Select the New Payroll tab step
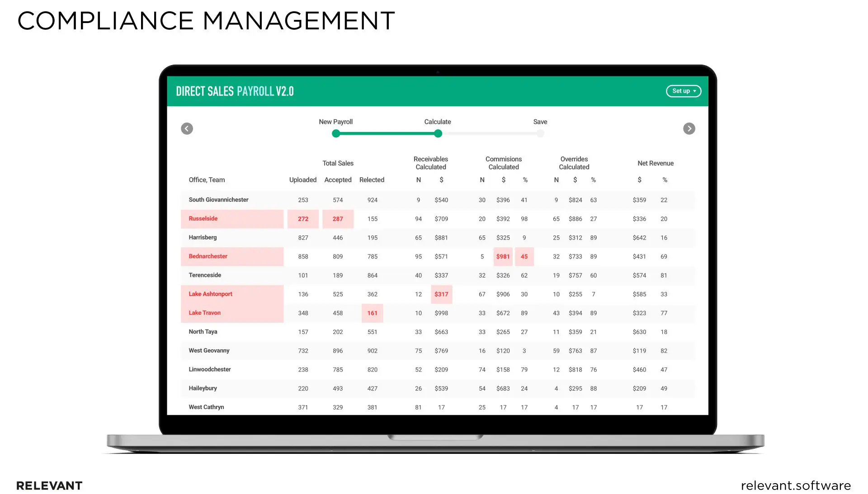 pyautogui.click(x=335, y=122)
